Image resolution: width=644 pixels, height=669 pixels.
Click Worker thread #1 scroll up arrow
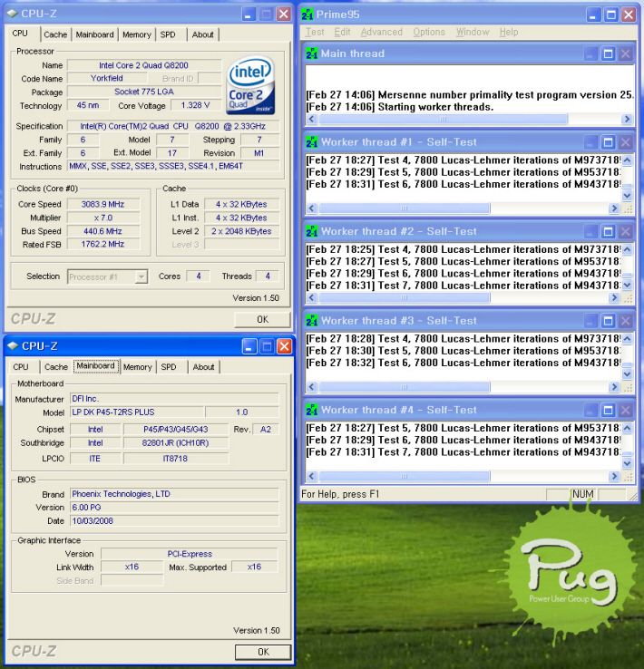click(627, 160)
